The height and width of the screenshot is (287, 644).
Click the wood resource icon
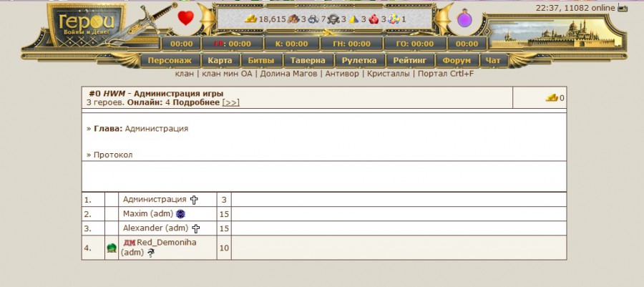point(293,19)
